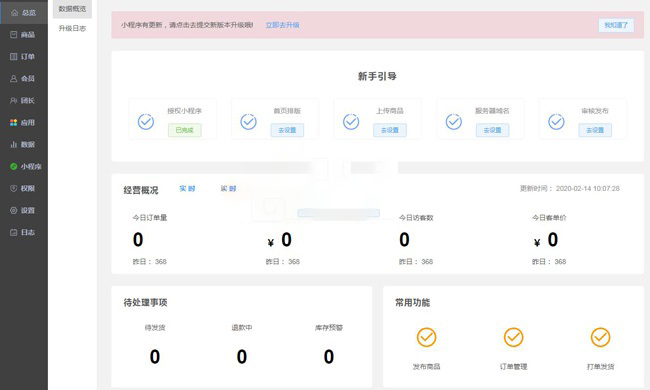Open the 打单发货 shortcut icon
The width and height of the screenshot is (650, 390).
coord(601,337)
